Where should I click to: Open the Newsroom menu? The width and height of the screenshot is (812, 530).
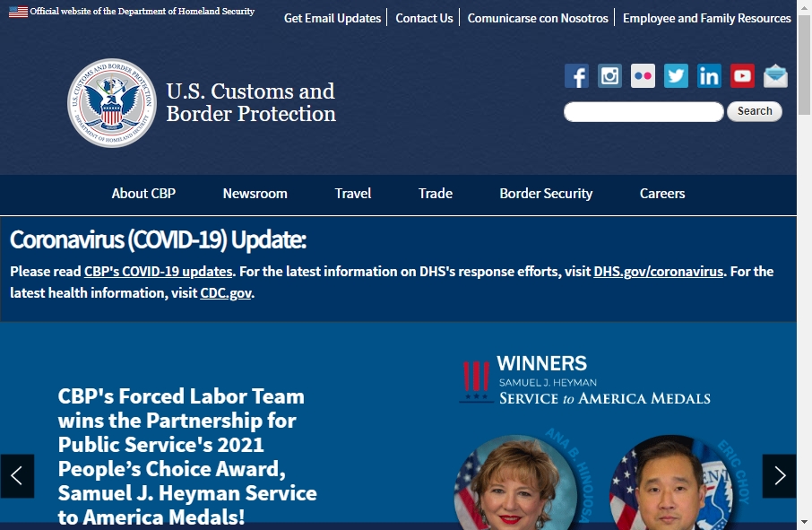click(255, 194)
